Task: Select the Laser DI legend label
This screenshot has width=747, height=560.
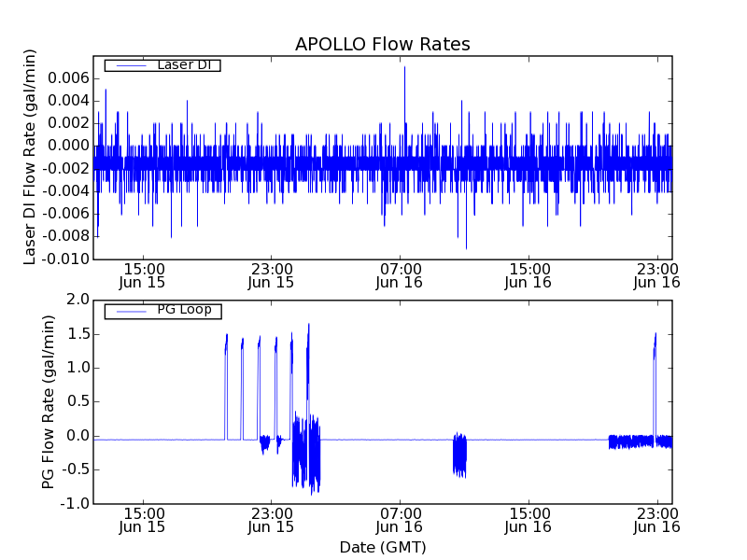Action: (x=184, y=65)
